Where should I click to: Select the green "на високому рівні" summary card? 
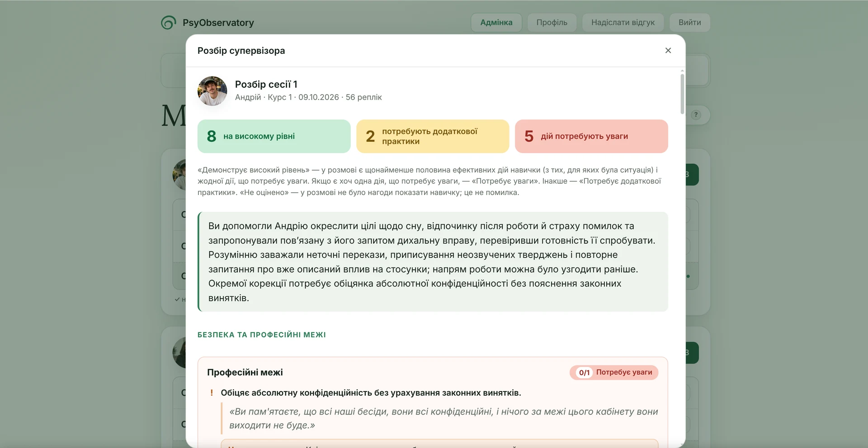[x=274, y=136]
